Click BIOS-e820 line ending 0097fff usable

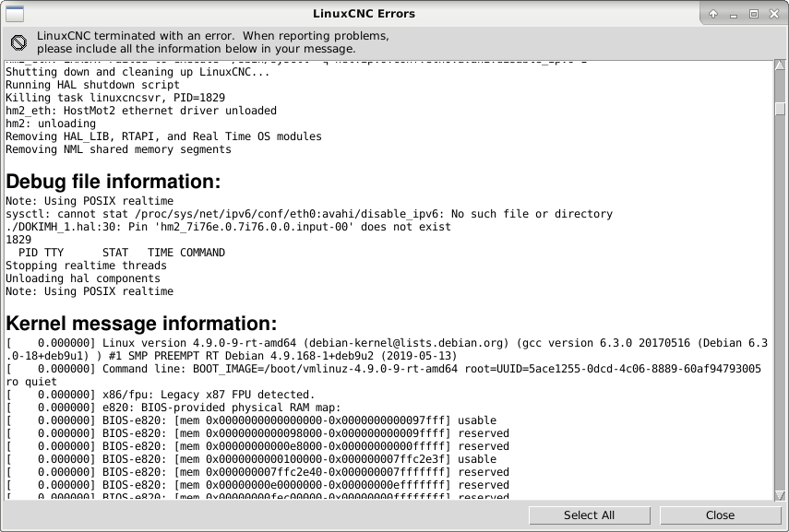[251, 420]
